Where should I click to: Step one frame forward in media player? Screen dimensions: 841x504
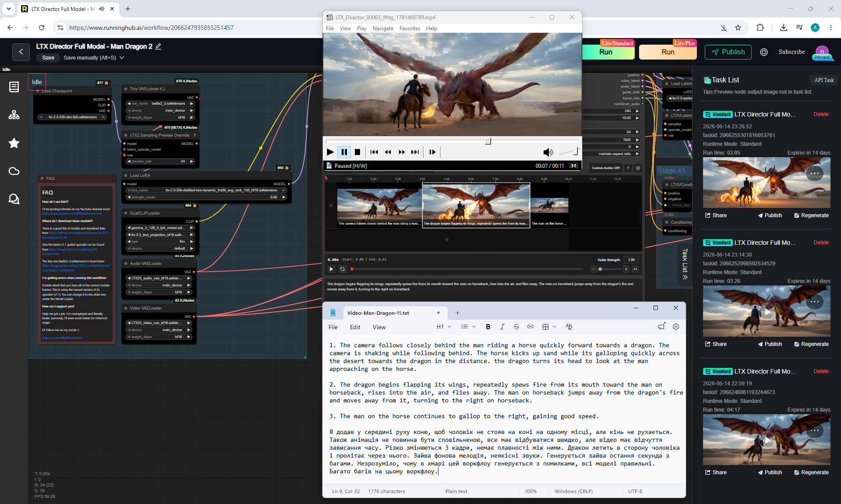432,152
